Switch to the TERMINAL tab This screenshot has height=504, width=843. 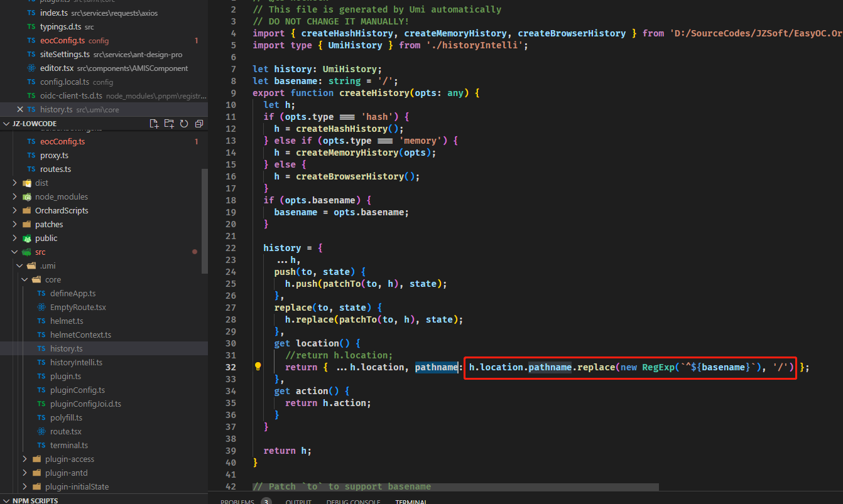pyautogui.click(x=411, y=501)
